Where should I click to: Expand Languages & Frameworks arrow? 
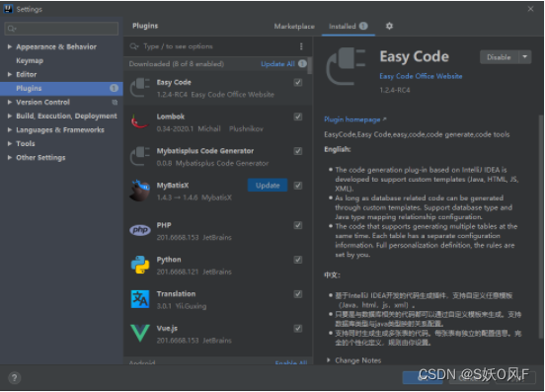[x=10, y=130]
